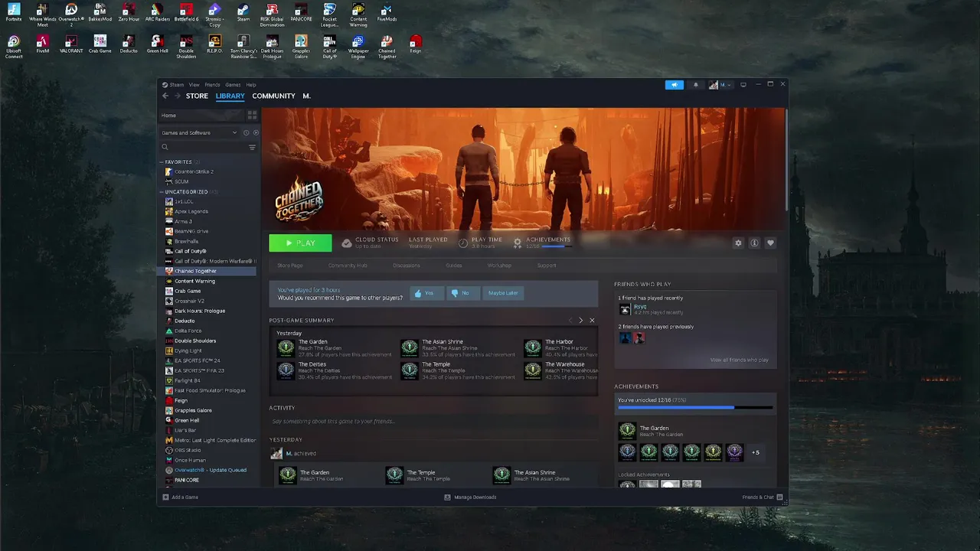Screen dimensions: 980x551
Task: Open Steam announcements megaphone button
Action: [x=675, y=85]
